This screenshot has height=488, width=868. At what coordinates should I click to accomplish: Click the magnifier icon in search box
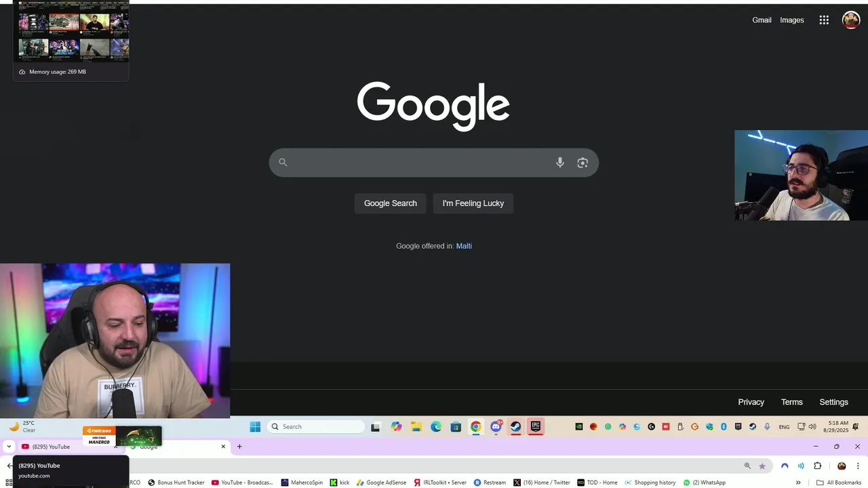[x=283, y=163]
